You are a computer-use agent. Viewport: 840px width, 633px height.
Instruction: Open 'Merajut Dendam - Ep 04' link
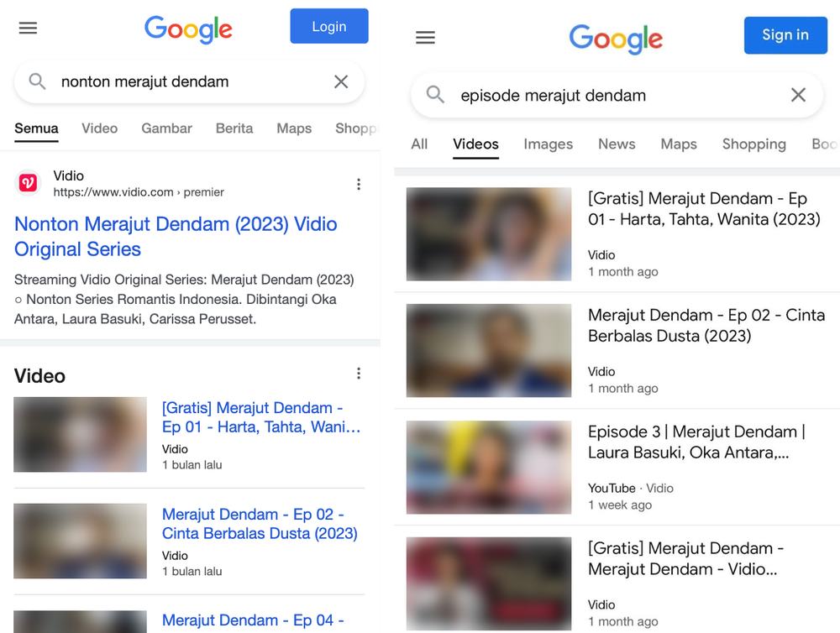tap(253, 620)
